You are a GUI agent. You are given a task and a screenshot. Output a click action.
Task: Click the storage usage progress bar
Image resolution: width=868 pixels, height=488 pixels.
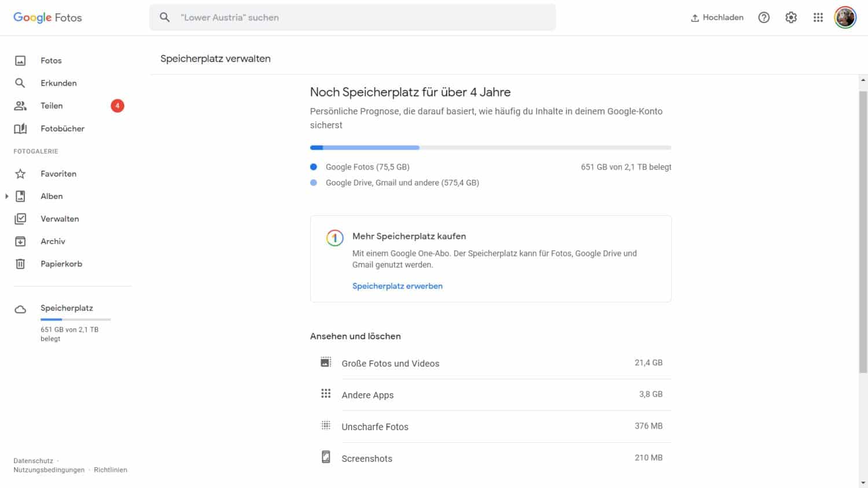(490, 148)
